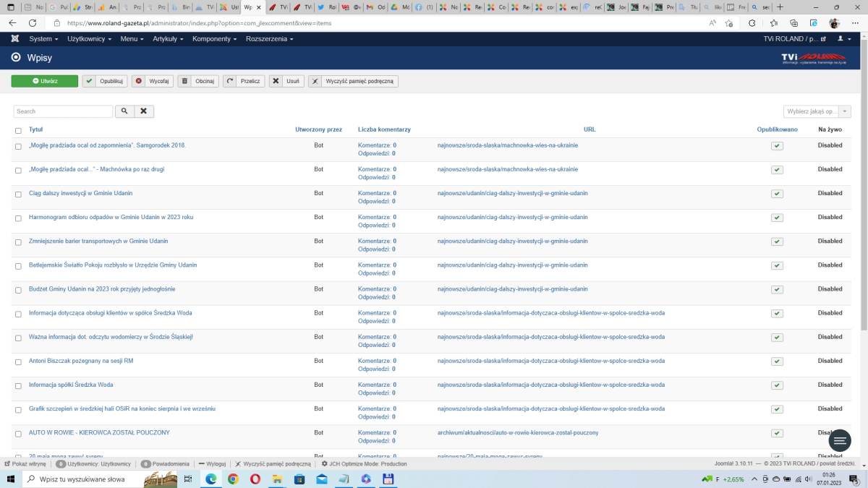
Task: Click the green Utwórz button
Action: coord(44,81)
